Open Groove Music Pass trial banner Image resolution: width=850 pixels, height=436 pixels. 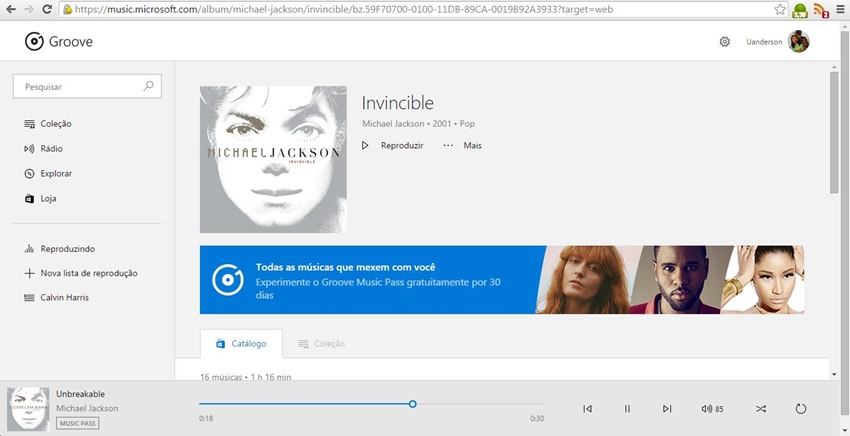501,280
